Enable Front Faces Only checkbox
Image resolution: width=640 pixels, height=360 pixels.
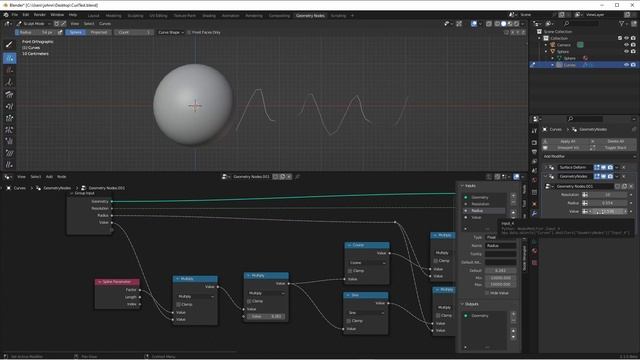(189, 32)
